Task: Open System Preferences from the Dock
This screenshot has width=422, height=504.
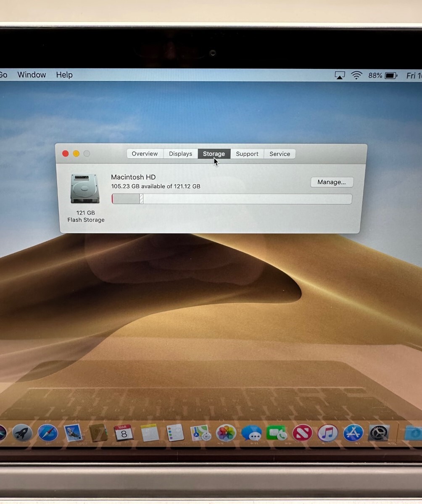Action: 379,433
